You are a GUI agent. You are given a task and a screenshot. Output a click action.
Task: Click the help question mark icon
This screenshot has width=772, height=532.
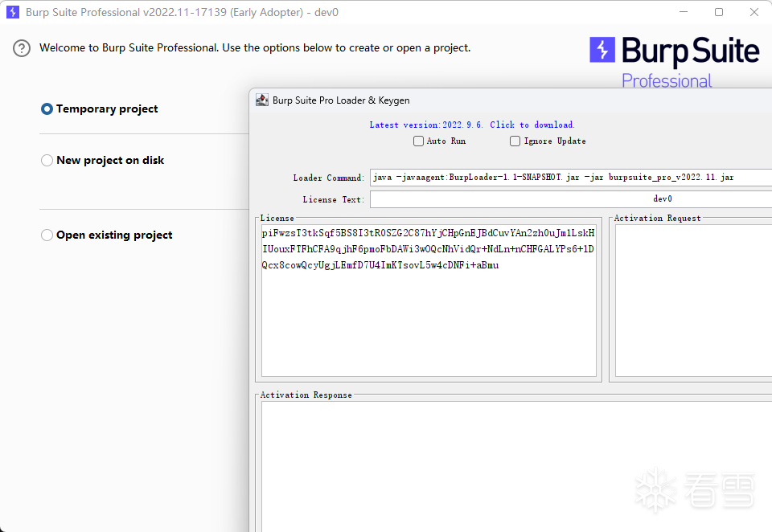pyautogui.click(x=22, y=48)
